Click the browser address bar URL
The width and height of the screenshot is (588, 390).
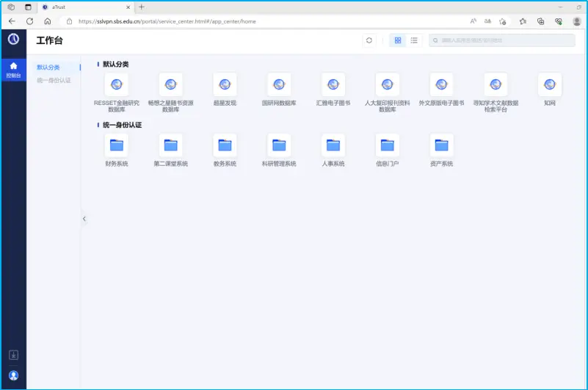167,21
